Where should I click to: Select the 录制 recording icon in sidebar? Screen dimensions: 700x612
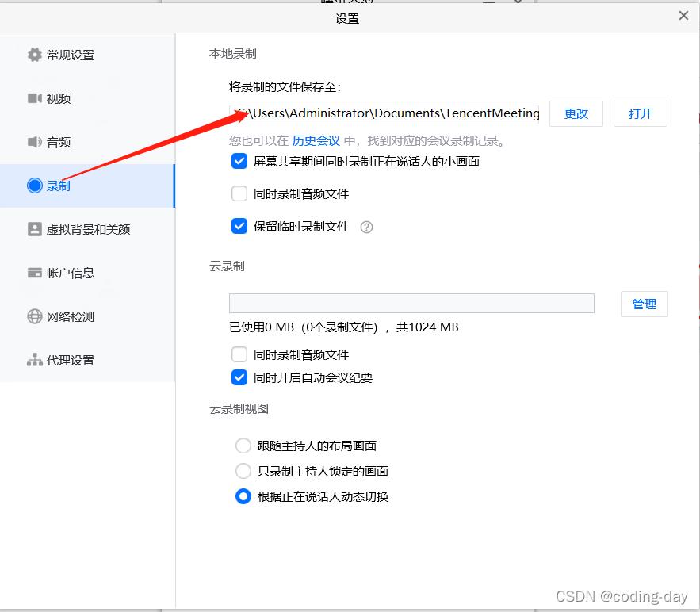(x=35, y=186)
